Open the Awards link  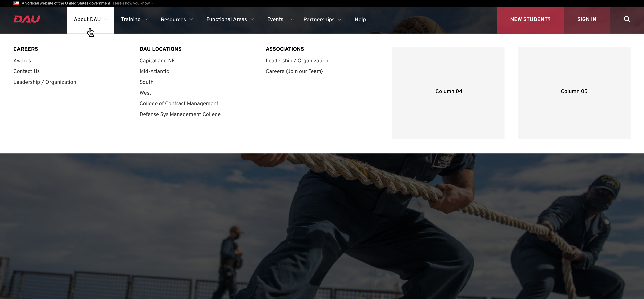coord(22,61)
